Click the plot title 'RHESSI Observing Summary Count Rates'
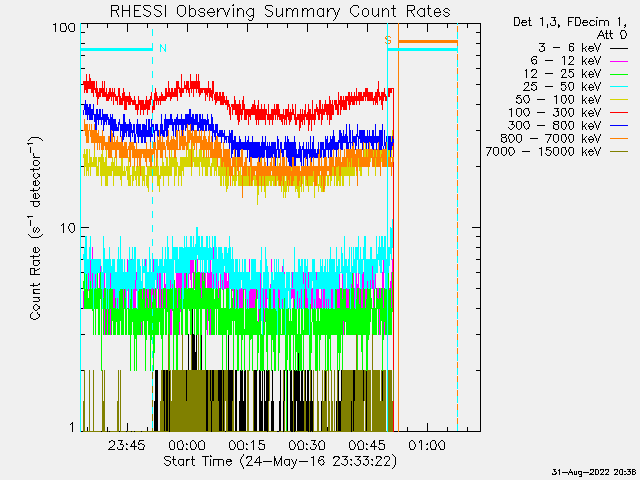Viewport: 640px width, 480px height. point(280,11)
